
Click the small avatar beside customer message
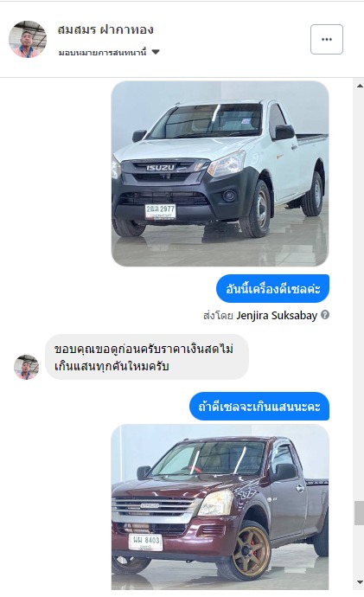[x=26, y=367]
